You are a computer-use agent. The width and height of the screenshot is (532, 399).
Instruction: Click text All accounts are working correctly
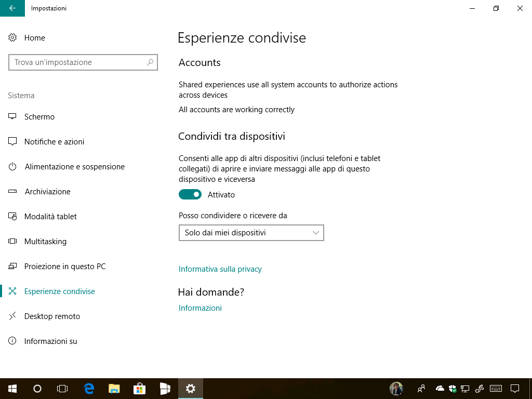point(236,110)
